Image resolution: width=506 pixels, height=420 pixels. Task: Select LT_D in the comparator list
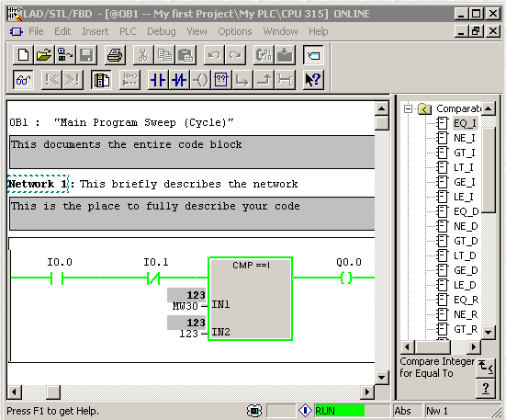pyautogui.click(x=465, y=255)
